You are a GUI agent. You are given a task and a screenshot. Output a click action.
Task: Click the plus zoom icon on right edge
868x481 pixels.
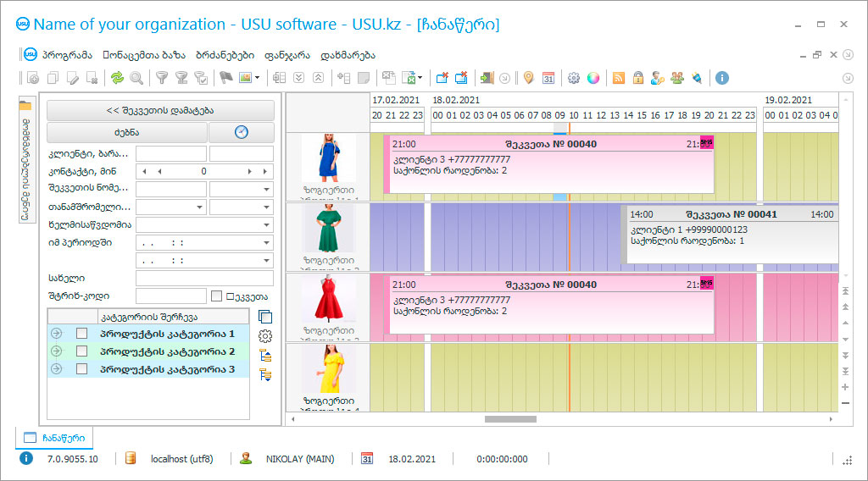pos(845,387)
